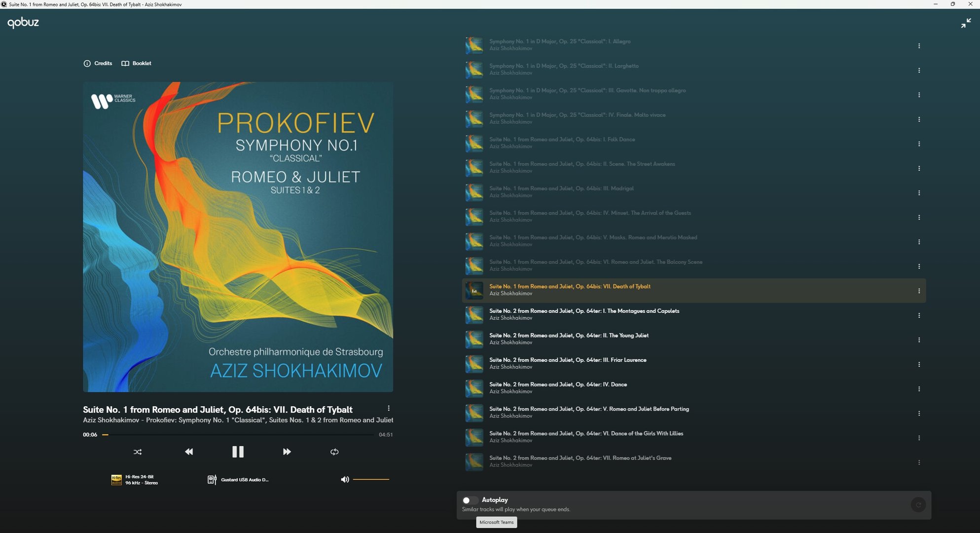The image size is (980, 533).
Task: Play Symphony No. 1 I. Allegro track
Action: click(694, 45)
